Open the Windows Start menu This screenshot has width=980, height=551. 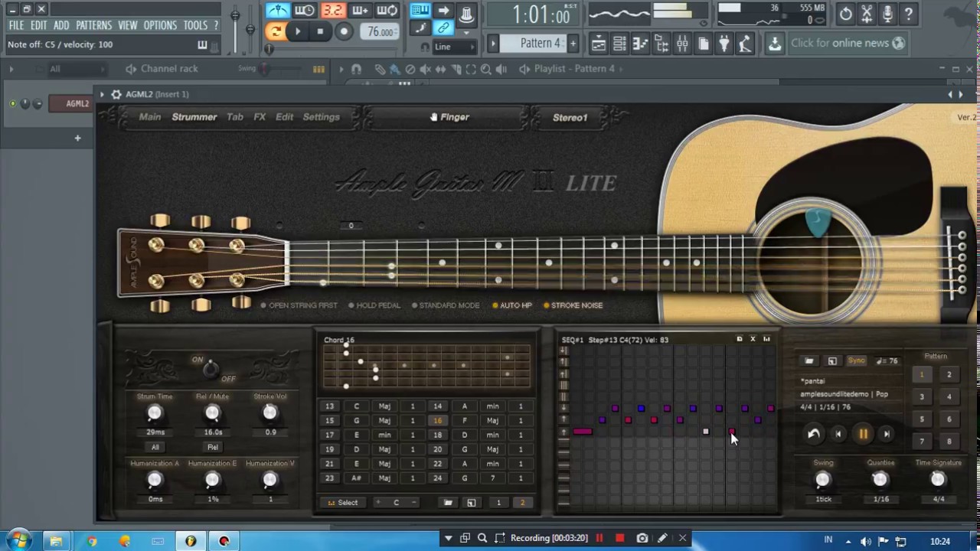[x=18, y=541]
